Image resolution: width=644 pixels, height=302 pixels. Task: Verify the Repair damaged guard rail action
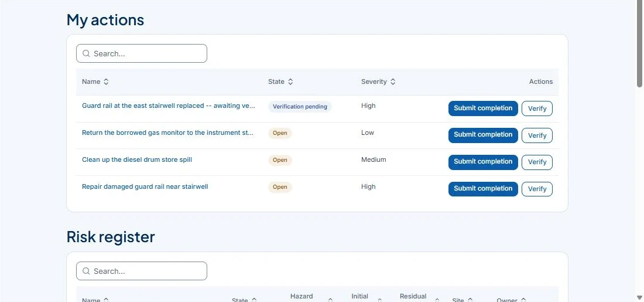pos(537,189)
